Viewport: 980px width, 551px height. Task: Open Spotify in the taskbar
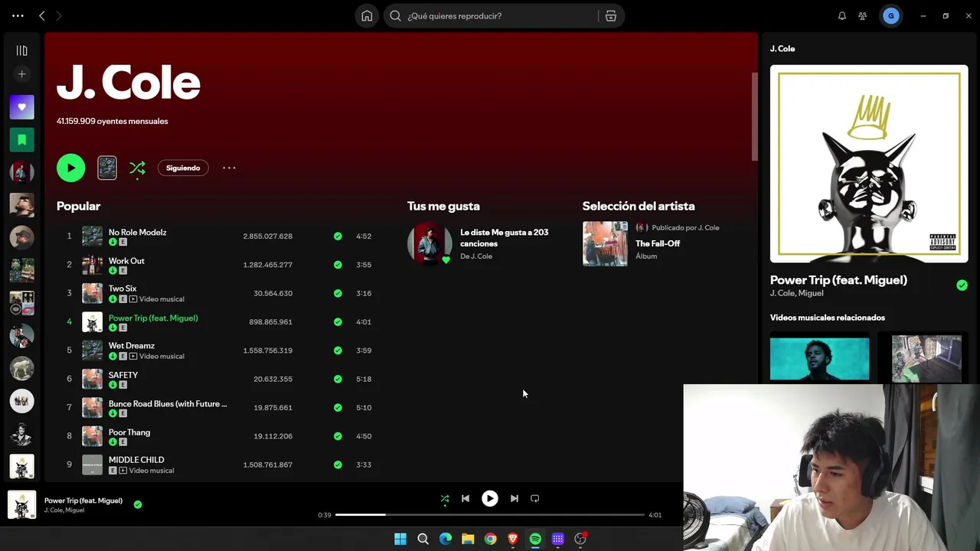pyautogui.click(x=535, y=539)
